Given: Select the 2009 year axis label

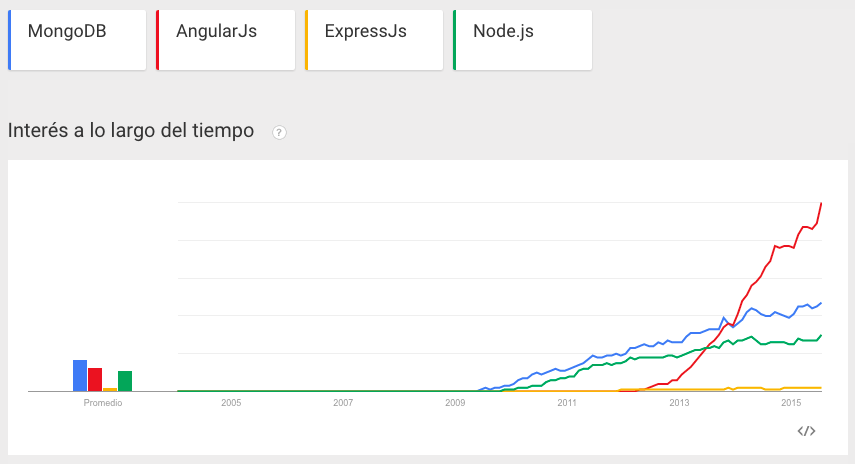Looking at the screenshot, I should click(455, 403).
